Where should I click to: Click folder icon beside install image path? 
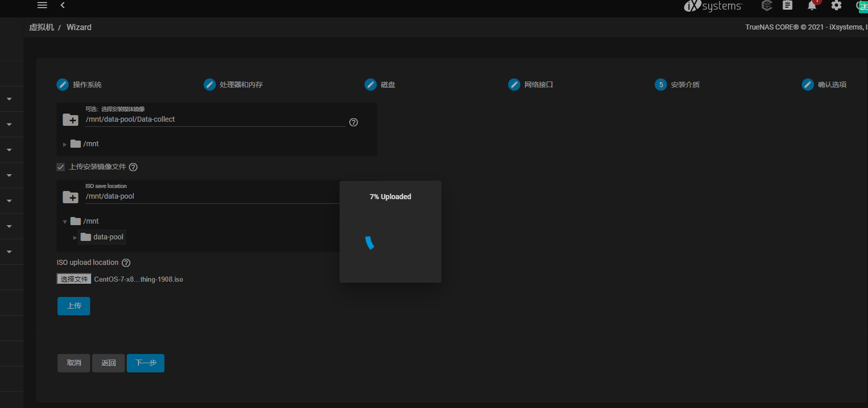[70, 120]
